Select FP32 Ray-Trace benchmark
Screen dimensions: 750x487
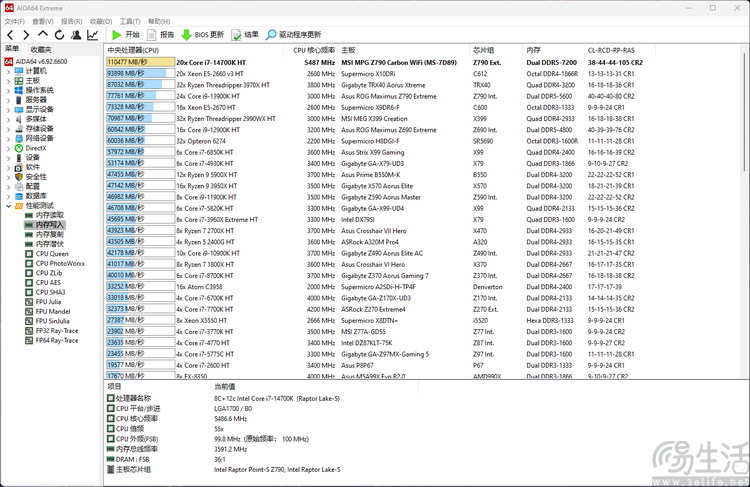(57, 331)
